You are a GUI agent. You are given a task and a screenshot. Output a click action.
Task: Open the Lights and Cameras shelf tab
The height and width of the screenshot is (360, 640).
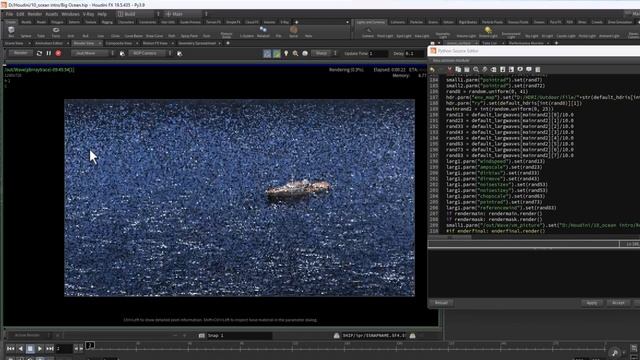coord(371,22)
